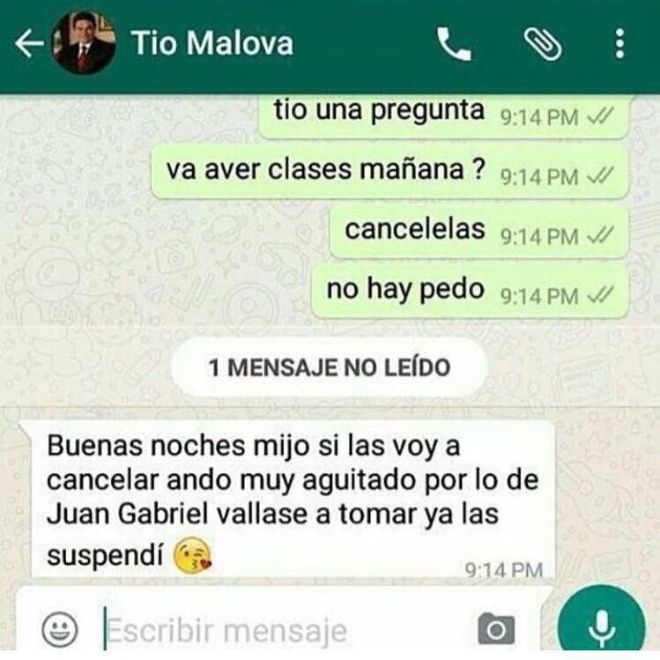This screenshot has width=660, height=660.
Task: Select the 'no hay pedo' message bubble
Action: [470, 291]
